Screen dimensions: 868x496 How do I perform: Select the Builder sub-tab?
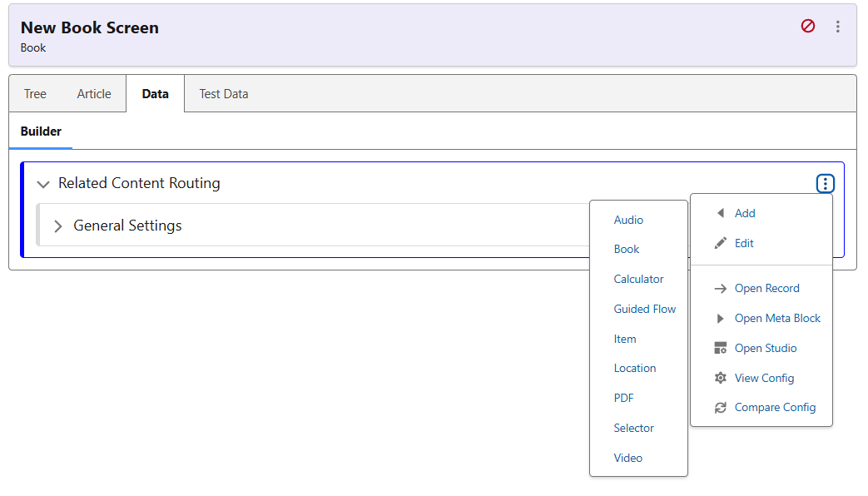41,131
